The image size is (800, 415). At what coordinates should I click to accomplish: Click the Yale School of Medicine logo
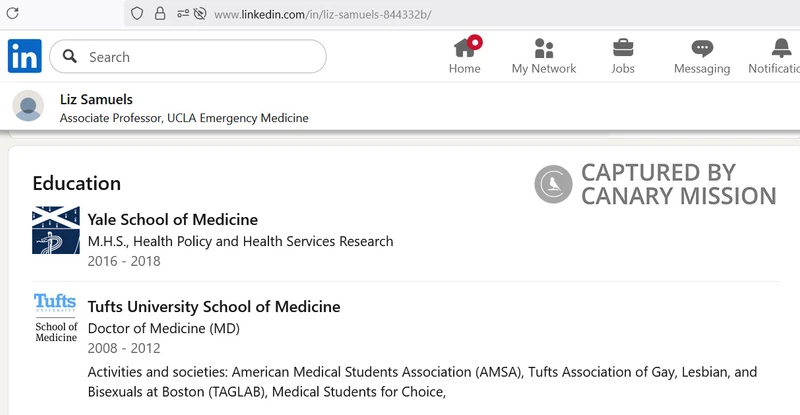coord(56,230)
